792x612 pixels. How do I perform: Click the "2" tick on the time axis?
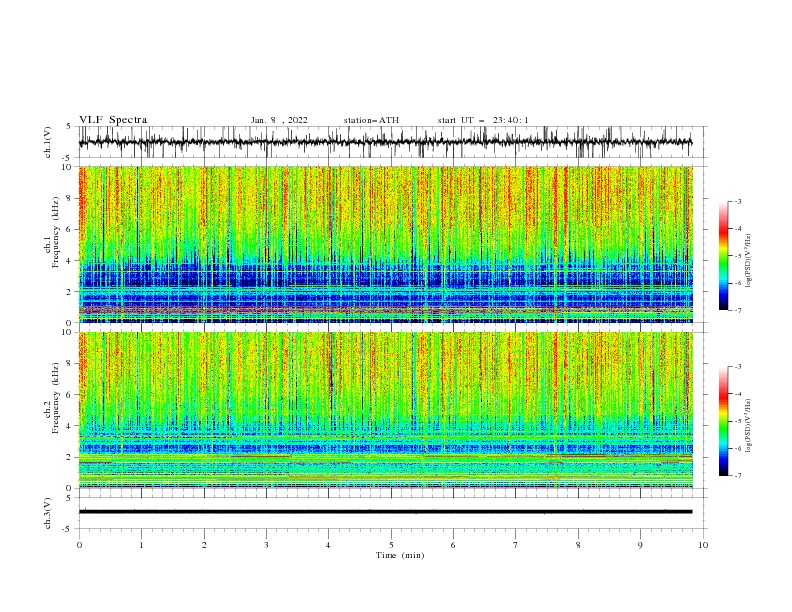(x=204, y=545)
